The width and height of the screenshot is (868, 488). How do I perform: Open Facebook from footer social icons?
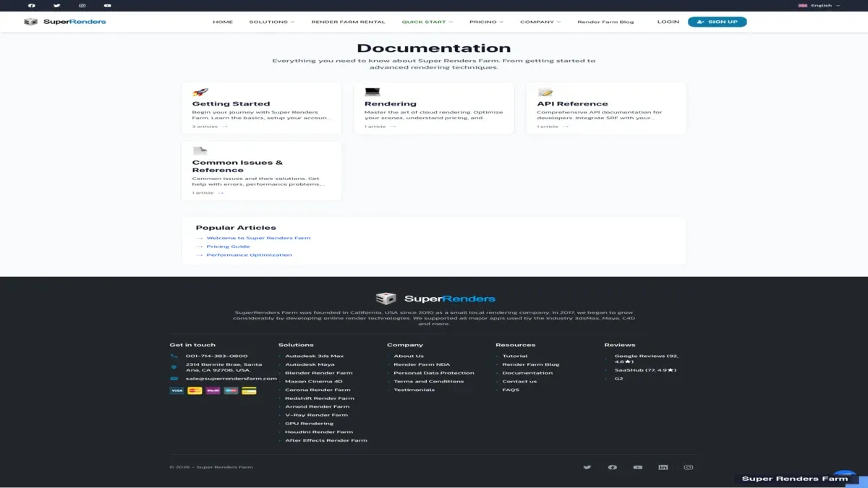(613, 467)
